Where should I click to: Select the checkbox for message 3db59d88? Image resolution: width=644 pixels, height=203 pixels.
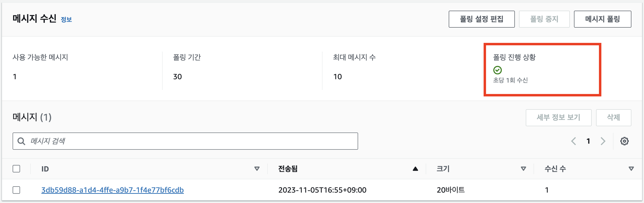(x=16, y=190)
